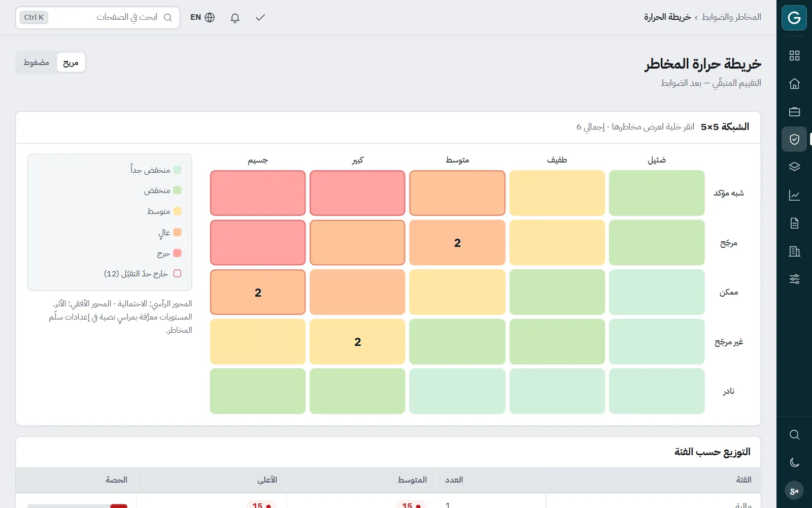812x508 pixels.
Task: Open the layers icon in sidebar
Action: pyautogui.click(x=794, y=167)
